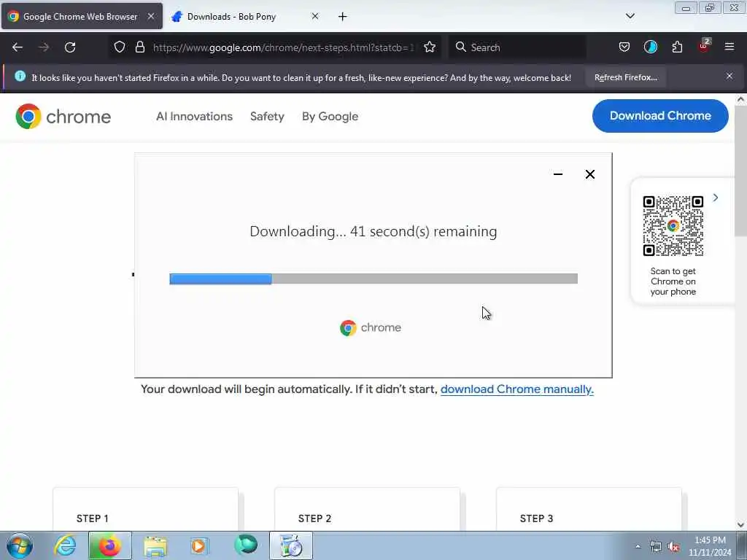Follow the download Chrome manually link
The width and height of the screenshot is (747, 560).
[x=517, y=389]
